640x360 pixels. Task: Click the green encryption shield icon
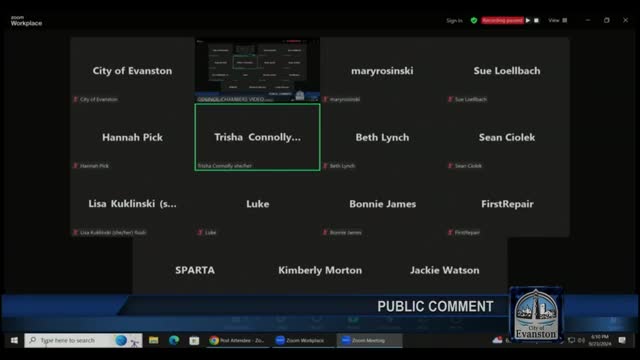pyautogui.click(x=474, y=20)
